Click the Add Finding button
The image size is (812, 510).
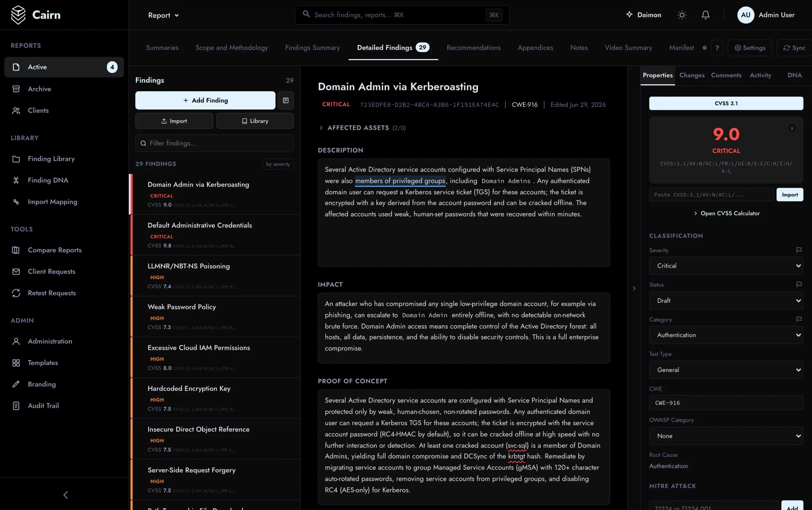pyautogui.click(x=205, y=100)
